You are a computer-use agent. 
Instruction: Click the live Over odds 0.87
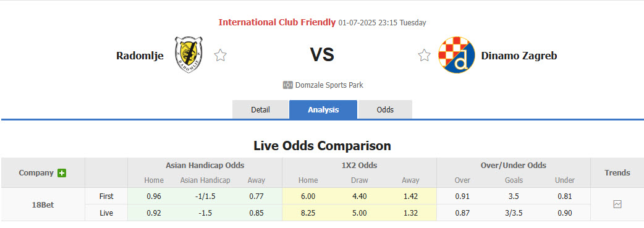[x=462, y=213]
